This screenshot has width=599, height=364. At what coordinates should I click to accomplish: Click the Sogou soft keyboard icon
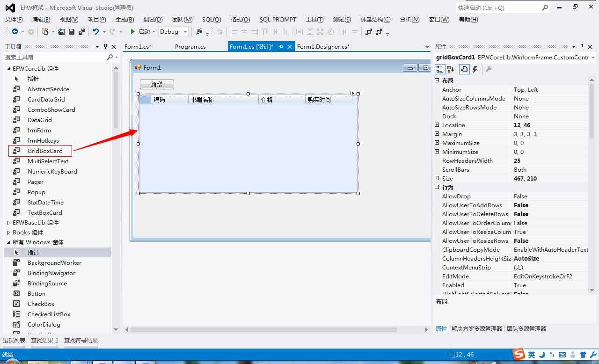562,355
